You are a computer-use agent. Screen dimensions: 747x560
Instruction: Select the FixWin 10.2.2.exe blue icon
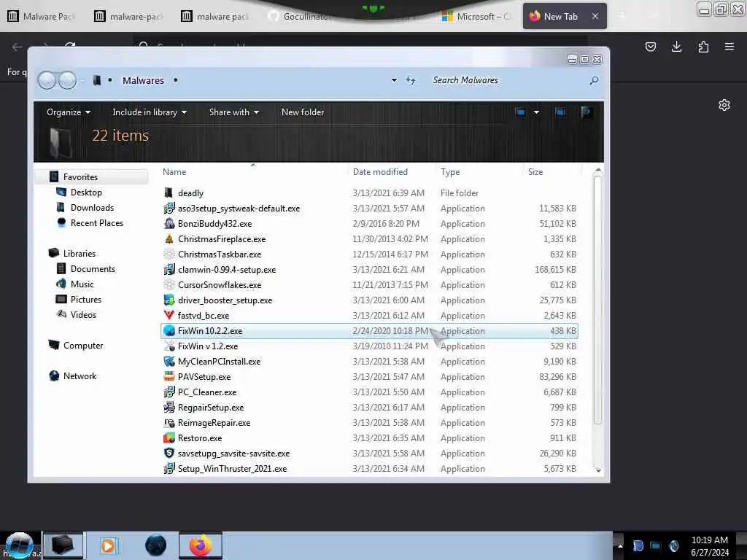[169, 330]
